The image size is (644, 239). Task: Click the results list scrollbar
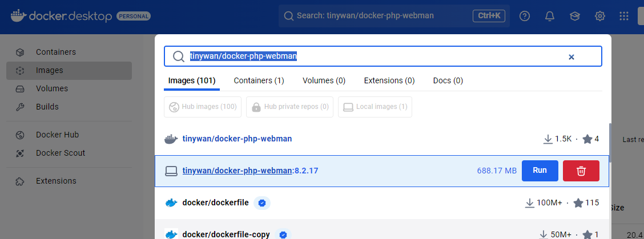tap(610, 142)
